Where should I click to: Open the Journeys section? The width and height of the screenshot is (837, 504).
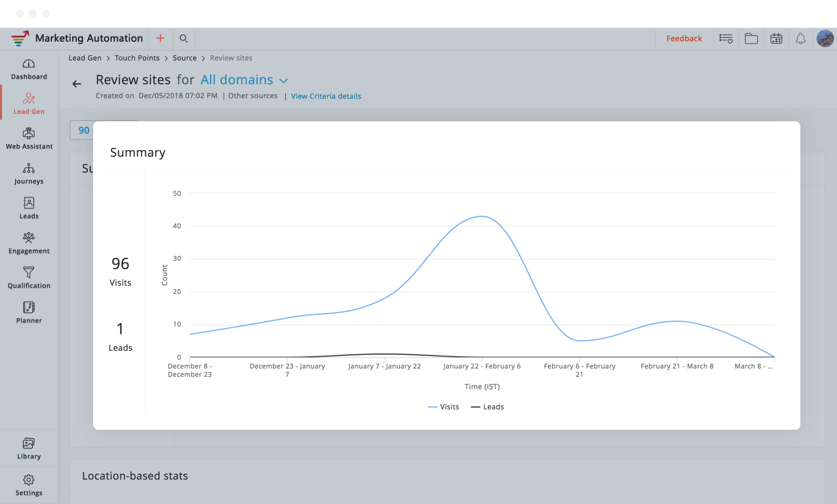(x=29, y=174)
